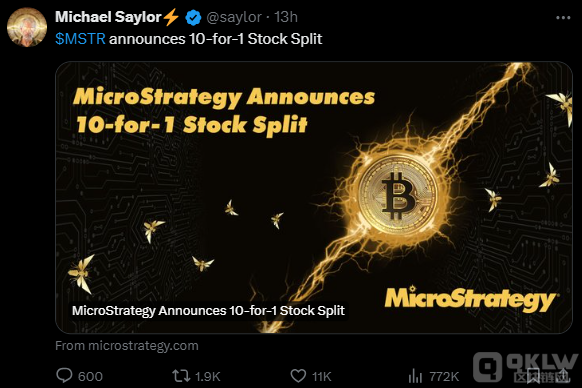
Task: Open the $MSTR cashtag link
Action: 80,39
